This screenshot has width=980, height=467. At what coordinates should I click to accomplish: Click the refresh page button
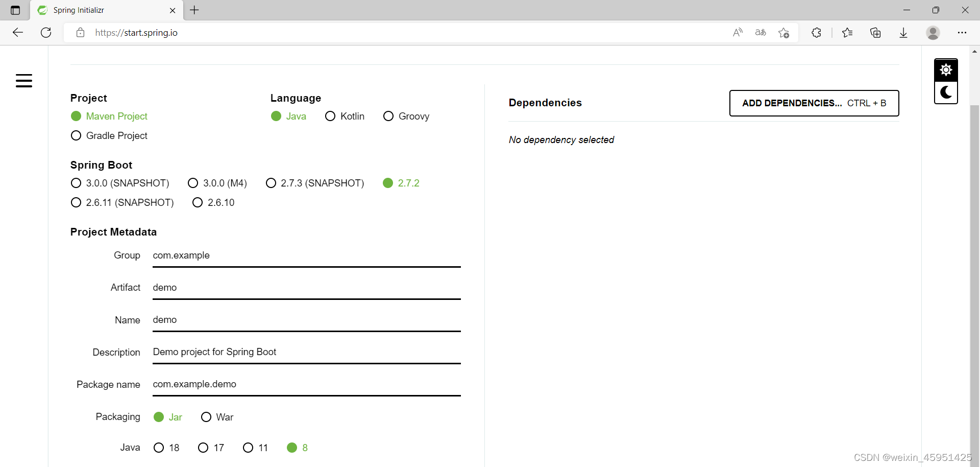coord(46,33)
